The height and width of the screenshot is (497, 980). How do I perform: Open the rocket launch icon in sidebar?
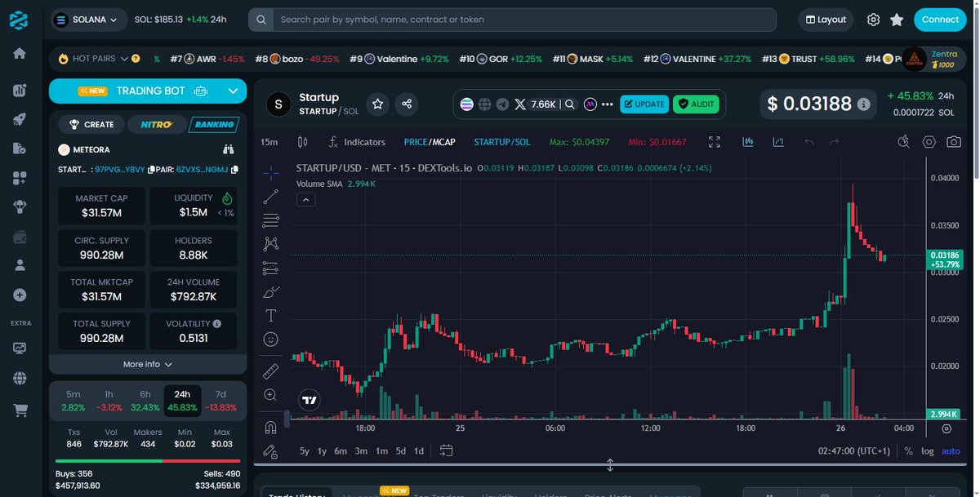pyautogui.click(x=20, y=119)
